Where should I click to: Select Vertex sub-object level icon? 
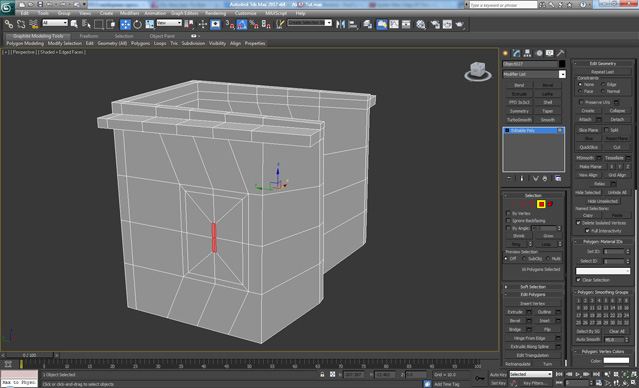click(x=514, y=204)
